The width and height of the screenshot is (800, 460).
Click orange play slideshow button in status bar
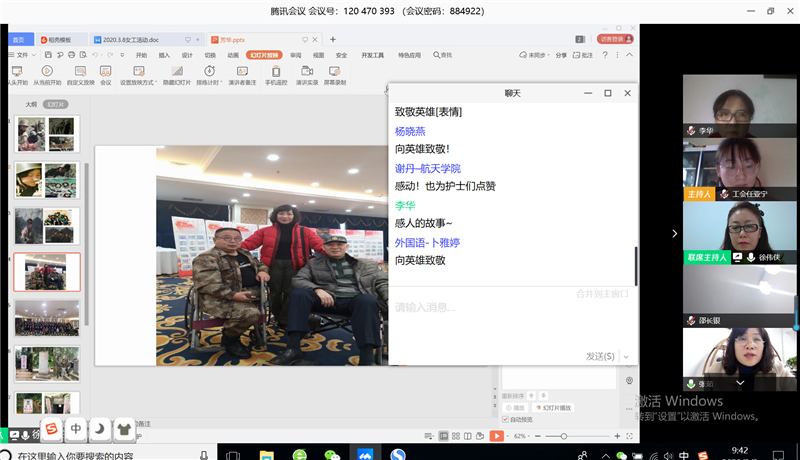tap(496, 436)
